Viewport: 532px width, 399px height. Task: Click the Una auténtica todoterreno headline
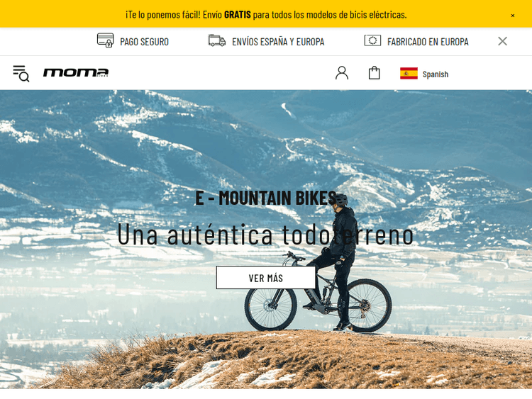pos(265,235)
